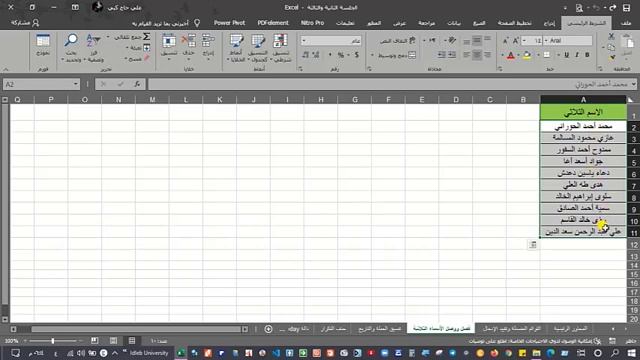The image size is (640, 360).
Task: Click the formula bar input field
Action: point(390,84)
